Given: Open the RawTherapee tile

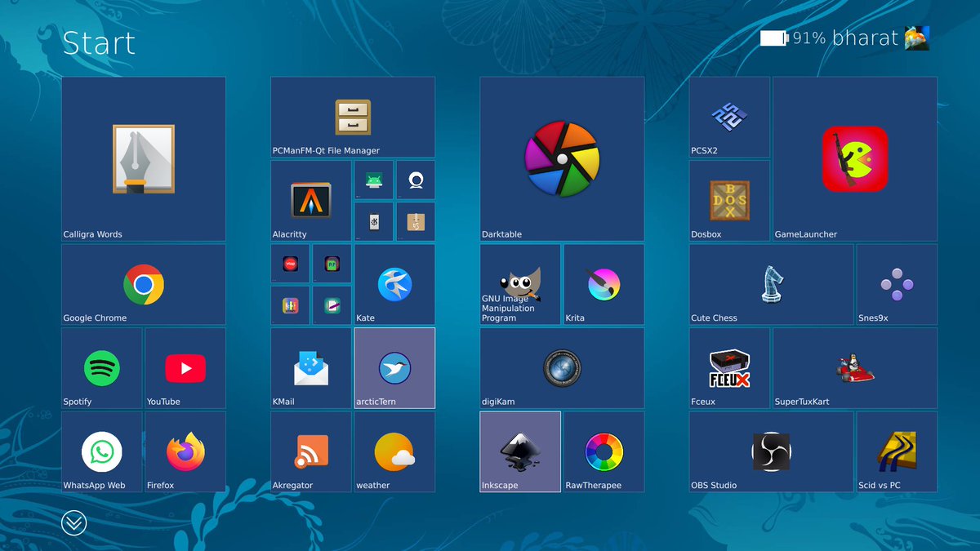Looking at the screenshot, I should (604, 451).
